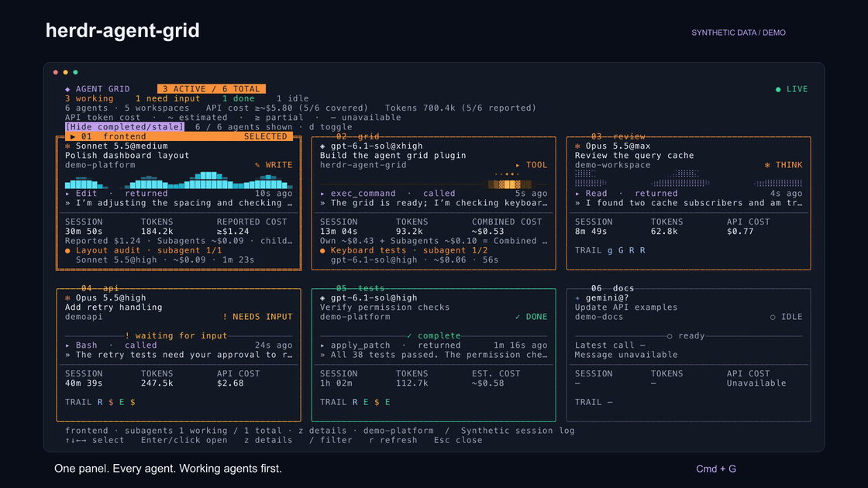
Task: Click the d toggle hint
Action: point(330,127)
